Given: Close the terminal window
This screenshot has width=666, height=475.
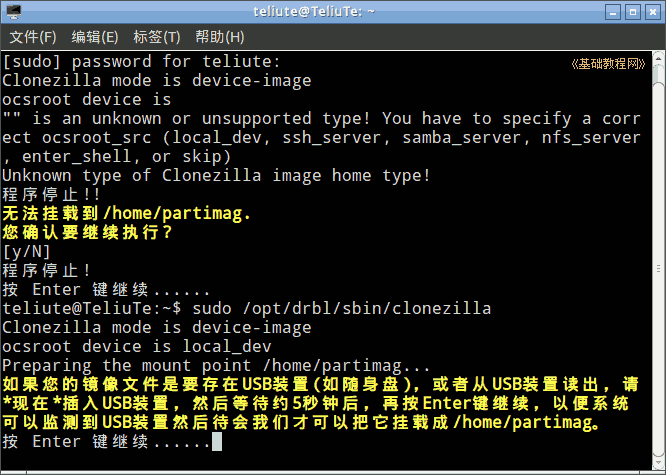Looking at the screenshot, I should pyautogui.click(x=653, y=12).
